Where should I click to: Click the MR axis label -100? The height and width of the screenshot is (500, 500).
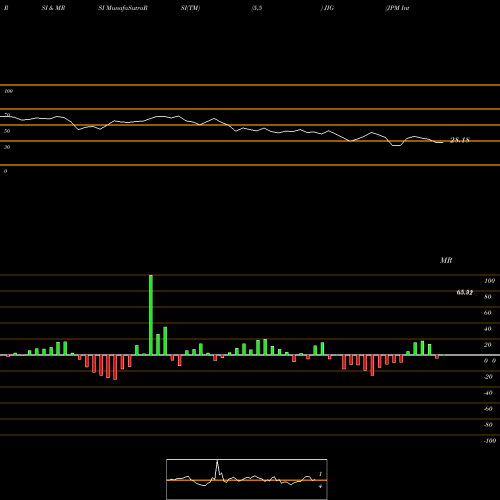[489, 441]
